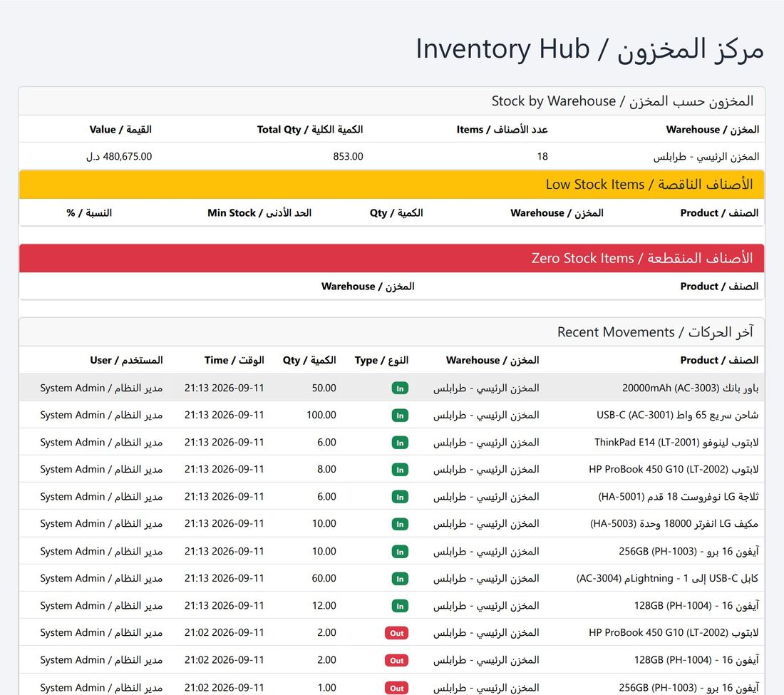Click the 12.00 quantity cell
This screenshot has width=784, height=695.
[324, 605]
